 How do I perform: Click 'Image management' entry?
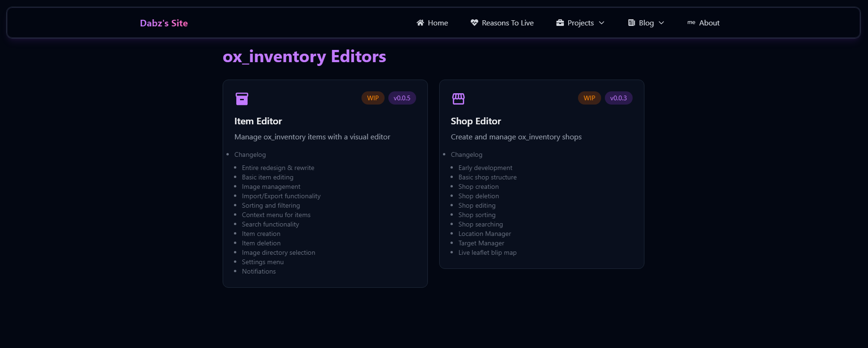coord(271,186)
